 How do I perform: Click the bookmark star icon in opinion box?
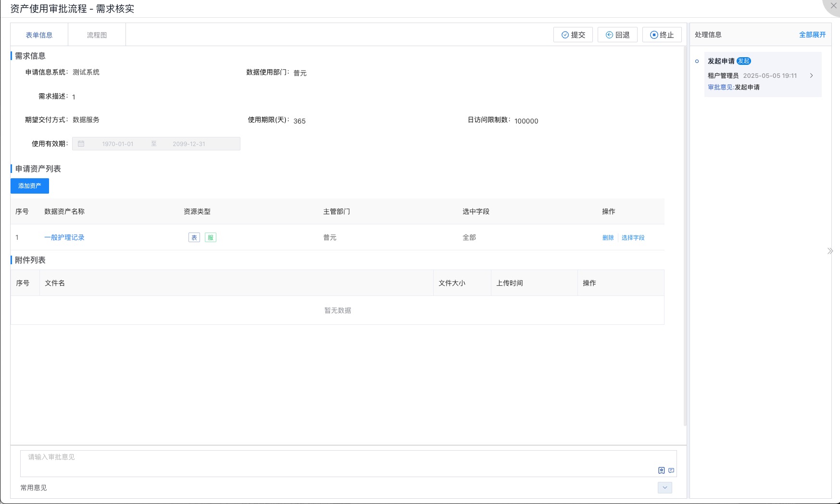pyautogui.click(x=661, y=470)
